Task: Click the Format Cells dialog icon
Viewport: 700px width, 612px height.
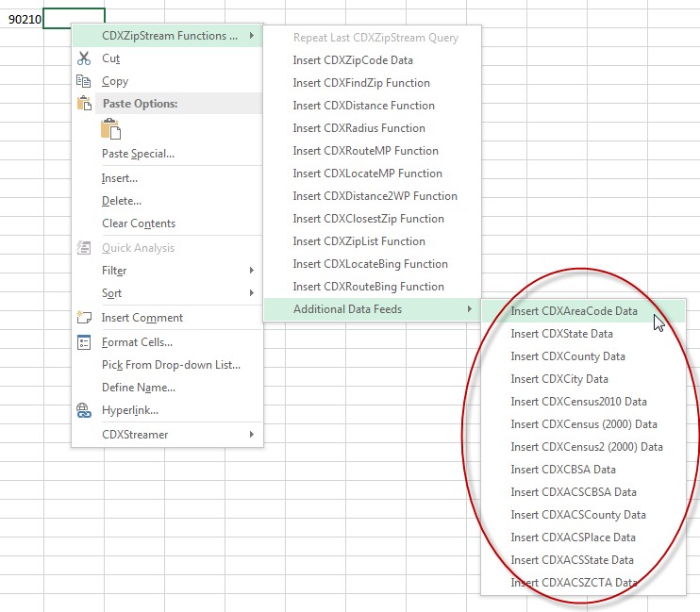Action: tap(84, 342)
